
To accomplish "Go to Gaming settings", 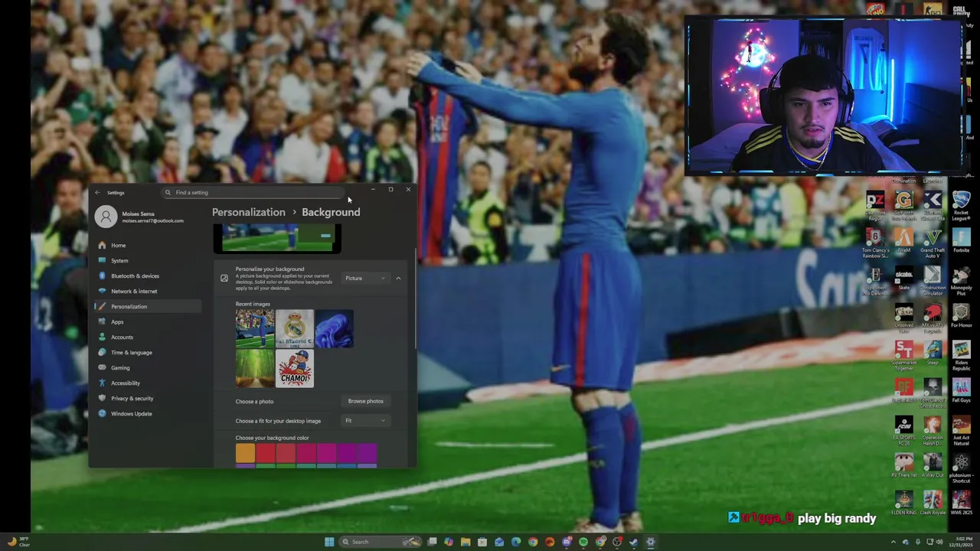I will 148,367.
